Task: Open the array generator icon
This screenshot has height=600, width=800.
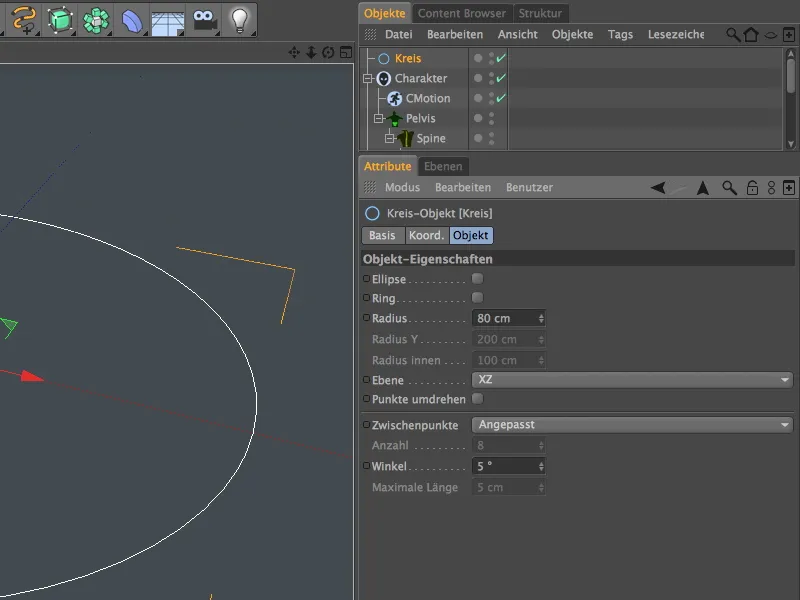Action: (x=96, y=20)
